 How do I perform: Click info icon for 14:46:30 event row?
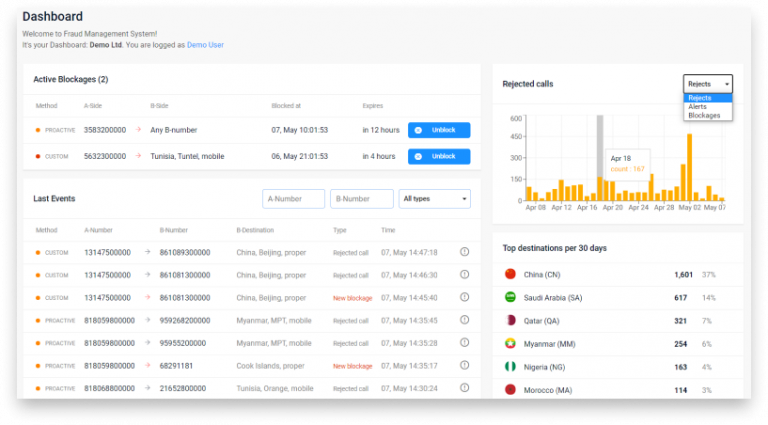pyautogui.click(x=464, y=275)
